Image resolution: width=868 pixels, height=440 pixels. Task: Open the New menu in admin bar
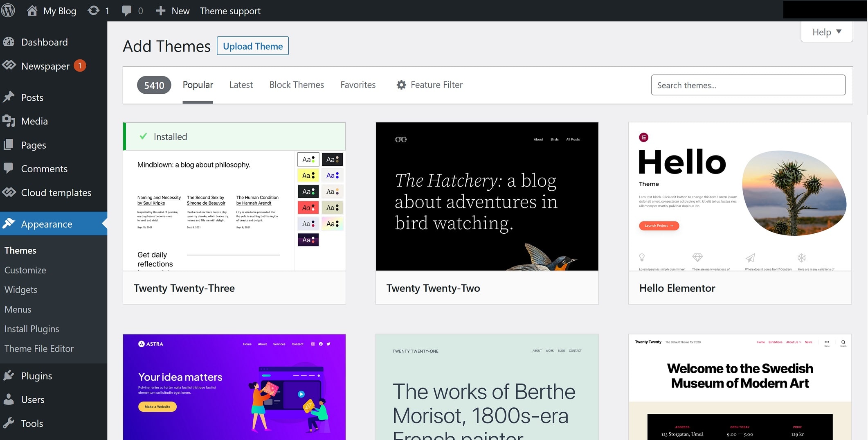tap(172, 11)
